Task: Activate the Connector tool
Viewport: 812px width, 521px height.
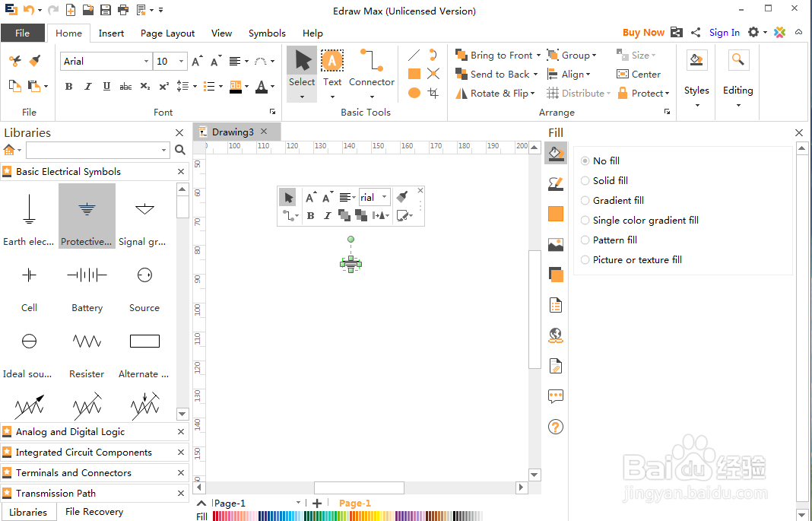Action: point(371,69)
